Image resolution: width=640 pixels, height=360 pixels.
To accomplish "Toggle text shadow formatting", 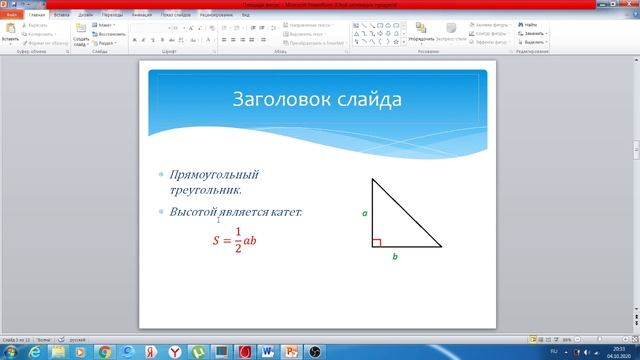I will pyautogui.click(x=162, y=40).
